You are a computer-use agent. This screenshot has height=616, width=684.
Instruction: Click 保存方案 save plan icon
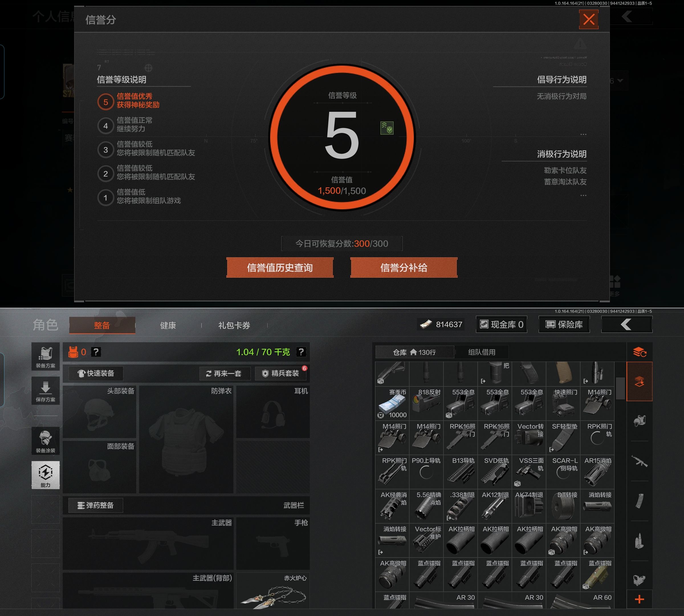tap(45, 391)
